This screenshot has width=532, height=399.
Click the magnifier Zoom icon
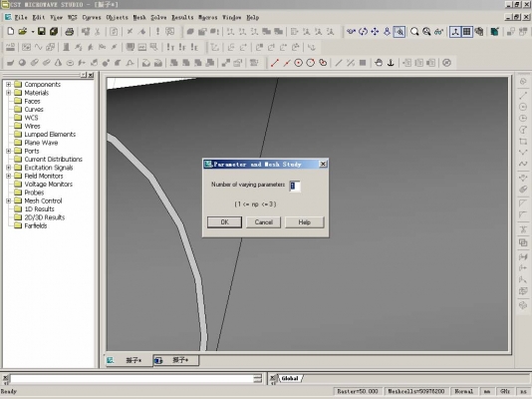pos(414,32)
